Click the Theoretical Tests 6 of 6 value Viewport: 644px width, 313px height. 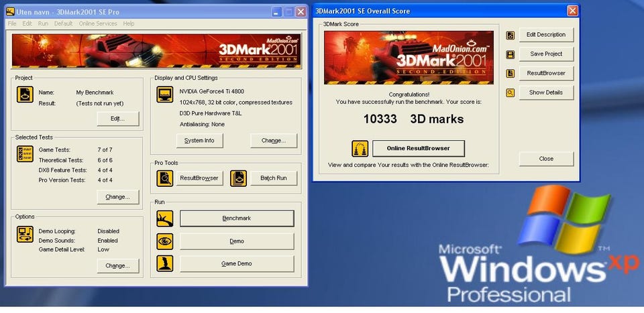(105, 160)
